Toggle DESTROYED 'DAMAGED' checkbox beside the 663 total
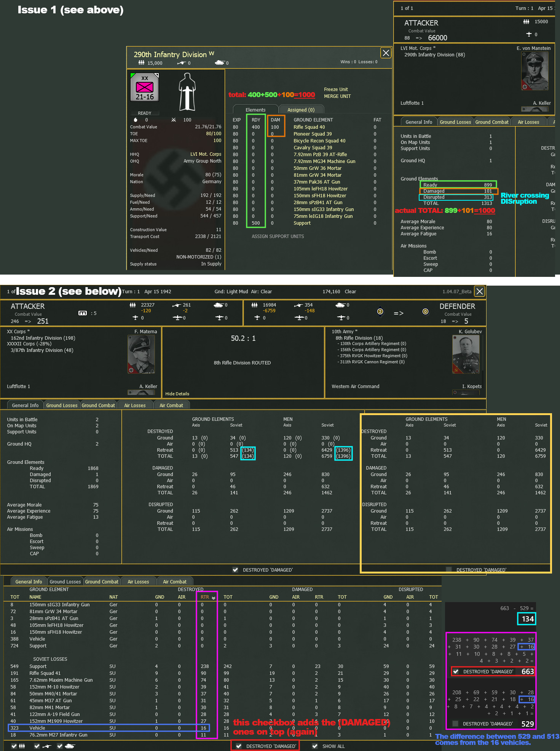 [456, 671]
